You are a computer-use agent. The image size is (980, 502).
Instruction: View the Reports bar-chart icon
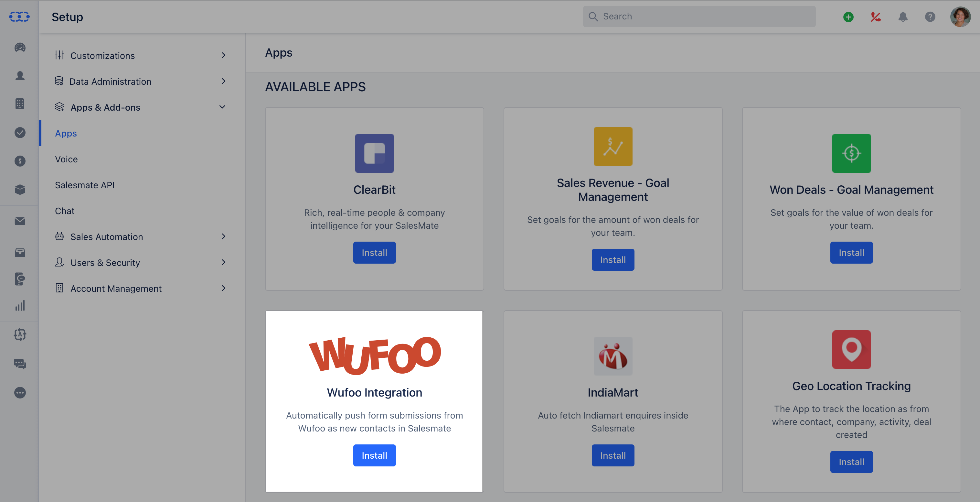[19, 306]
